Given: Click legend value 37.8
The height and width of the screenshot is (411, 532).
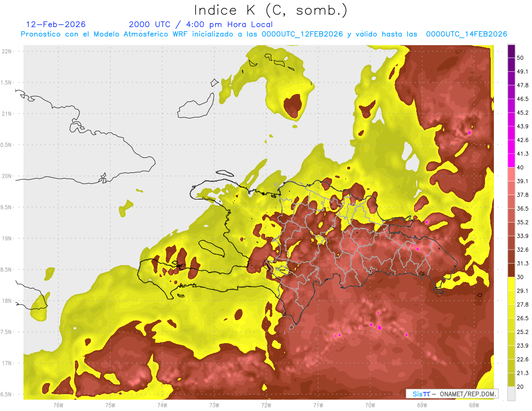Looking at the screenshot, I should [x=523, y=195].
